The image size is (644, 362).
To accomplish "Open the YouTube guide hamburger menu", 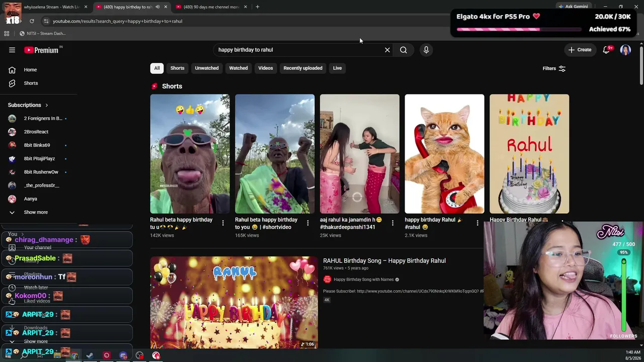I will pos(12,50).
